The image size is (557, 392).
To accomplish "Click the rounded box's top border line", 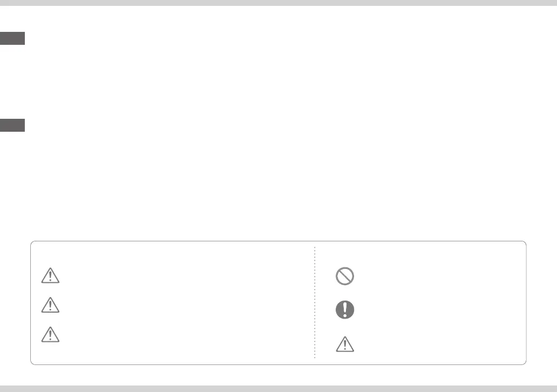I will coord(278,241).
